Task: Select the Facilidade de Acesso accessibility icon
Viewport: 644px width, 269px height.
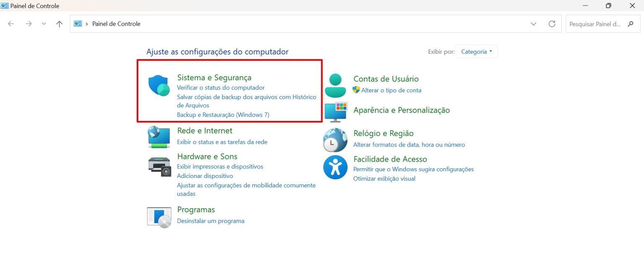Action: pyautogui.click(x=335, y=167)
